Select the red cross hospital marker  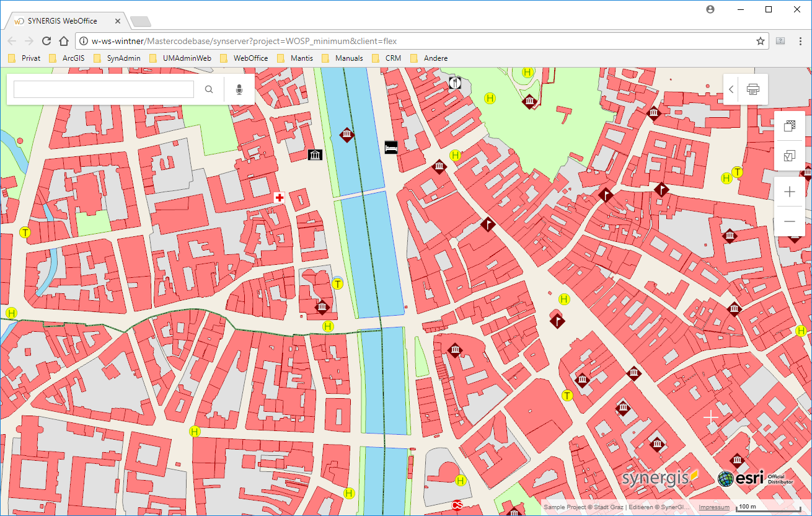280,197
